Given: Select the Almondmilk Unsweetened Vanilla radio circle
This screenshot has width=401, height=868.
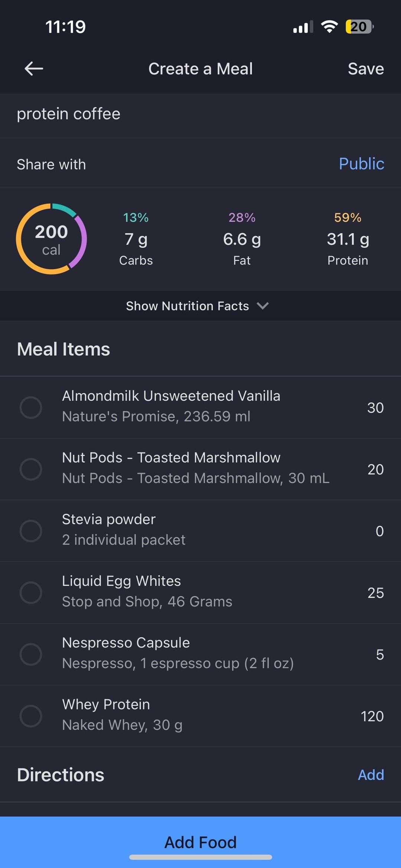Looking at the screenshot, I should [x=31, y=407].
